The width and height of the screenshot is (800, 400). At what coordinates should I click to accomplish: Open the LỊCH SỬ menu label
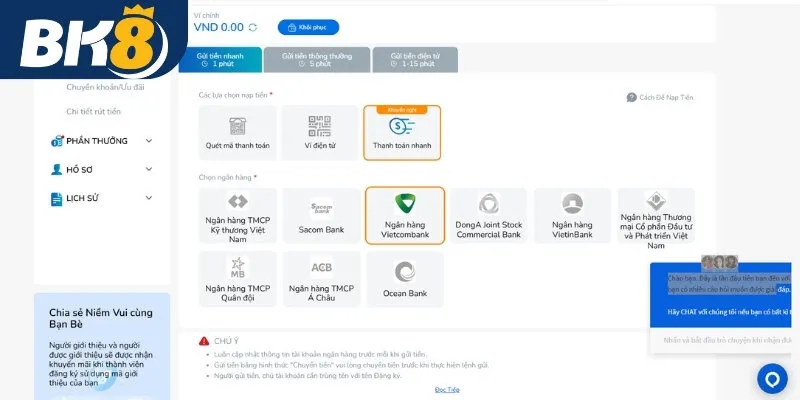point(83,198)
